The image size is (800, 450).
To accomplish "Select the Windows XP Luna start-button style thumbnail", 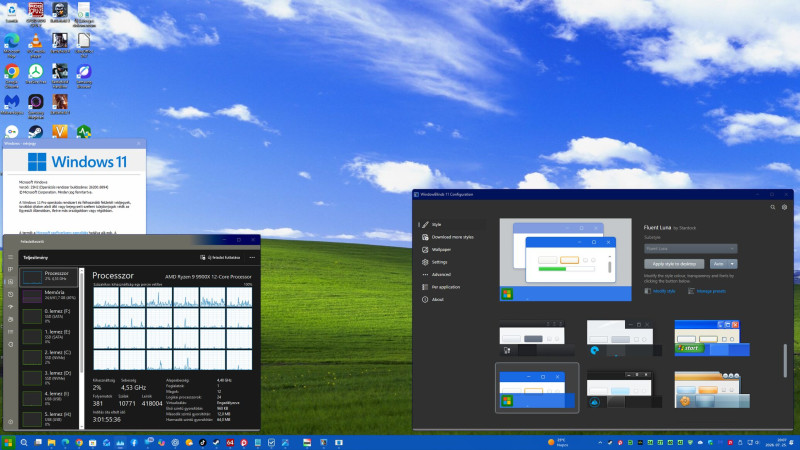I will click(x=712, y=338).
